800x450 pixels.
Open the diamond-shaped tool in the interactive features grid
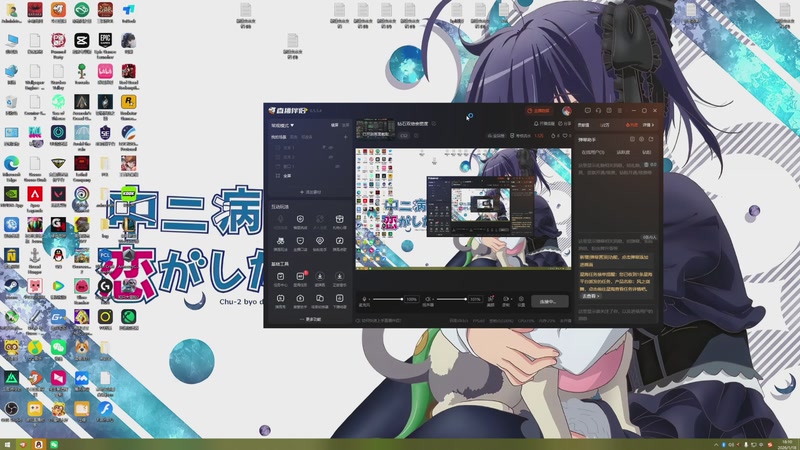click(320, 241)
